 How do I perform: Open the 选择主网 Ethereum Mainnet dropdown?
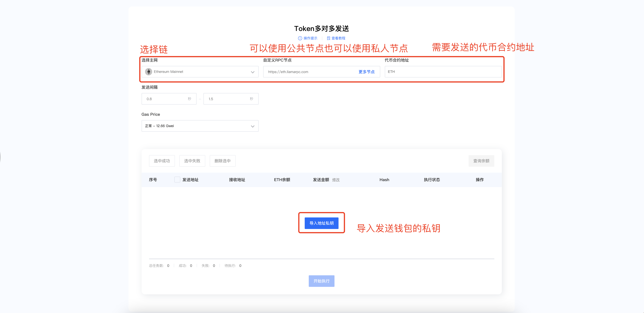coord(200,72)
